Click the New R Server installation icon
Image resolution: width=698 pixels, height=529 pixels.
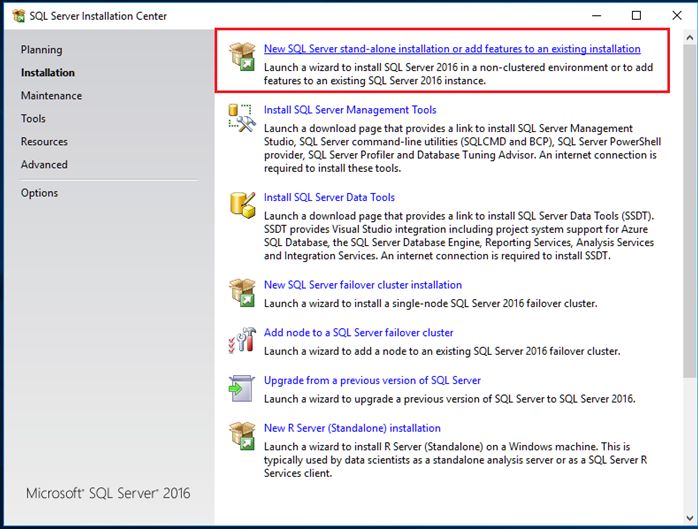tap(241, 437)
